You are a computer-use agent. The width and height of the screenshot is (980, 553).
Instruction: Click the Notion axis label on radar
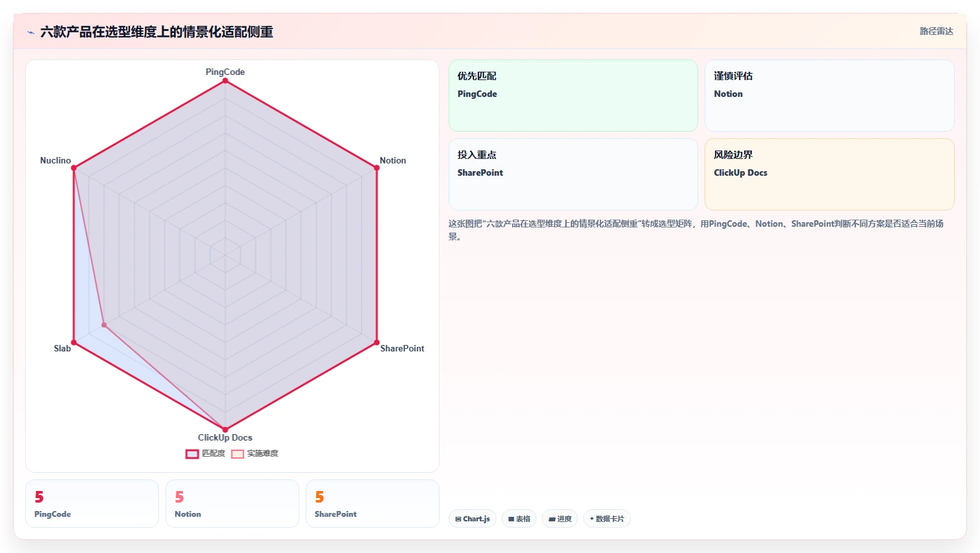pyautogui.click(x=392, y=160)
